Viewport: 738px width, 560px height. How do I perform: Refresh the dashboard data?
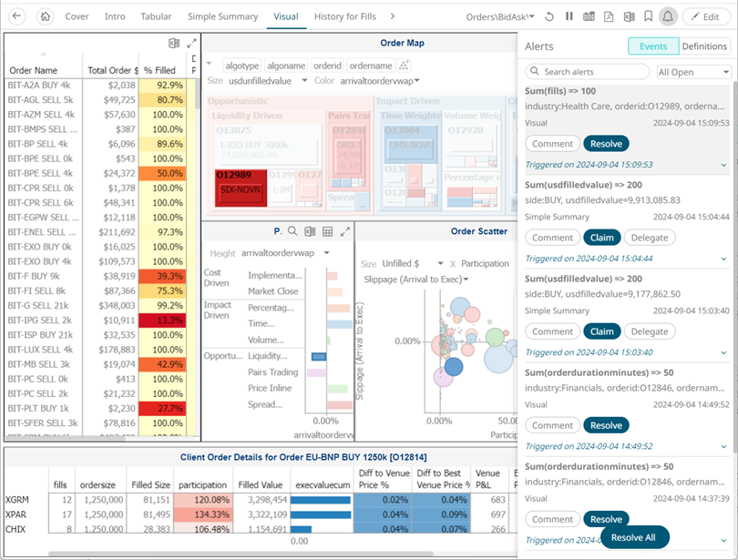pyautogui.click(x=549, y=15)
